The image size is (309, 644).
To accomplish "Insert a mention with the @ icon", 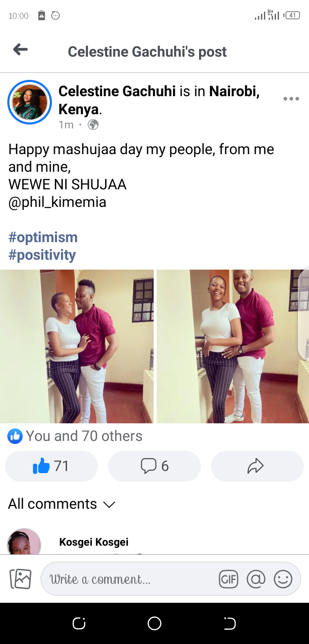I will coord(256,579).
